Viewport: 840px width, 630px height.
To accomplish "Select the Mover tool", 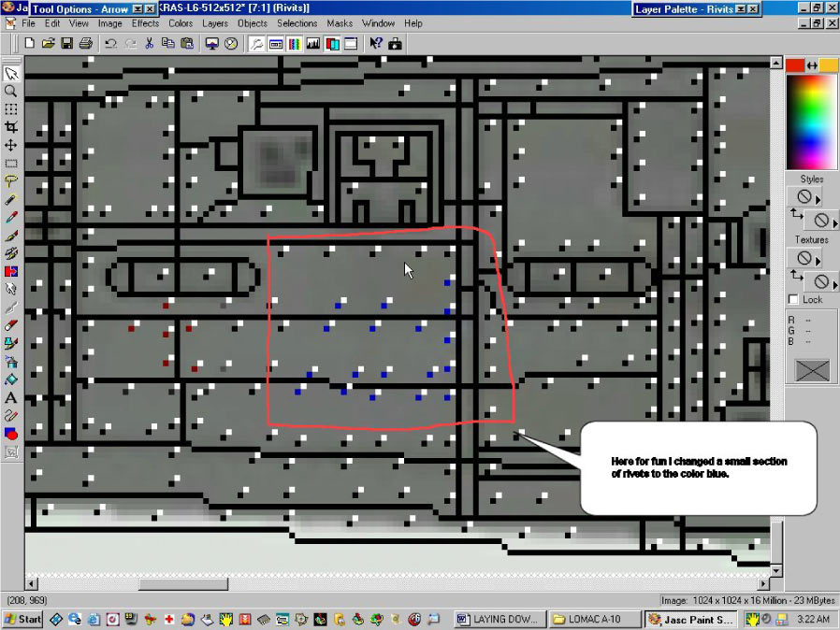I will click(x=11, y=146).
